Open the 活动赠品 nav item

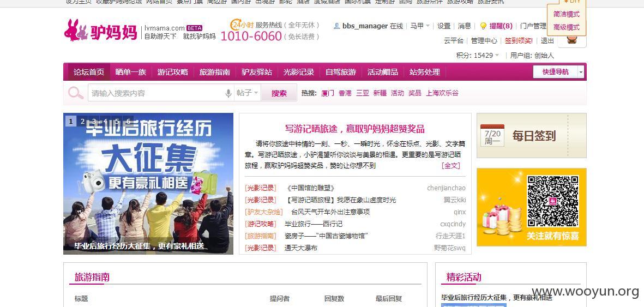[382, 72]
